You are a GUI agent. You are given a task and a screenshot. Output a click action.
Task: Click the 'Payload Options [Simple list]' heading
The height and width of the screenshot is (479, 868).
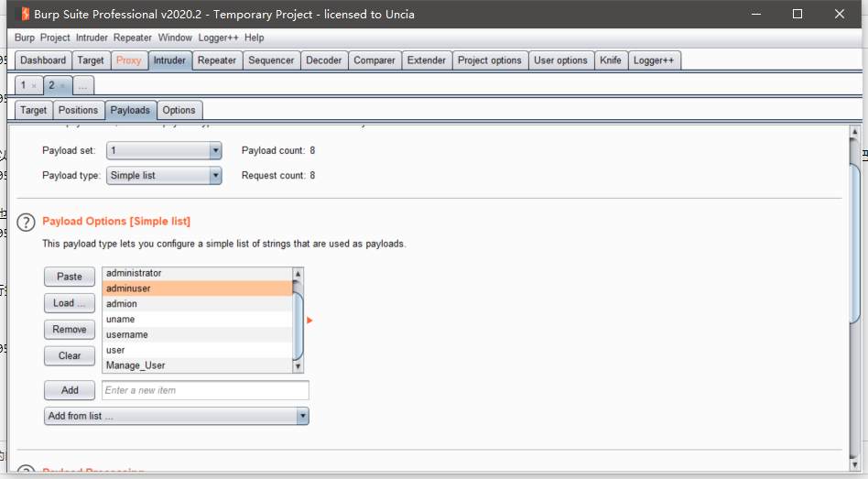[116, 221]
